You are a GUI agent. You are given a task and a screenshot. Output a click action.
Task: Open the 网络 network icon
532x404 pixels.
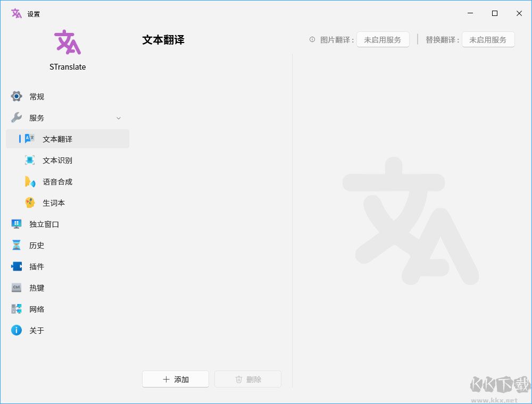coord(16,309)
